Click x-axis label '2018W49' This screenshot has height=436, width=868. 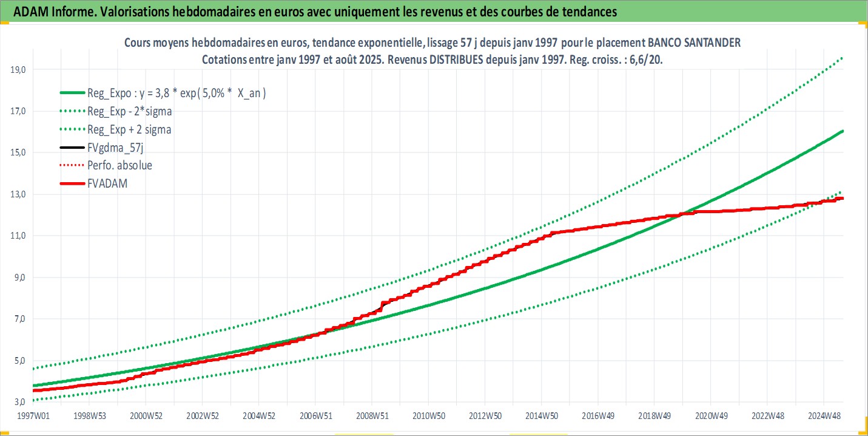pos(654,416)
